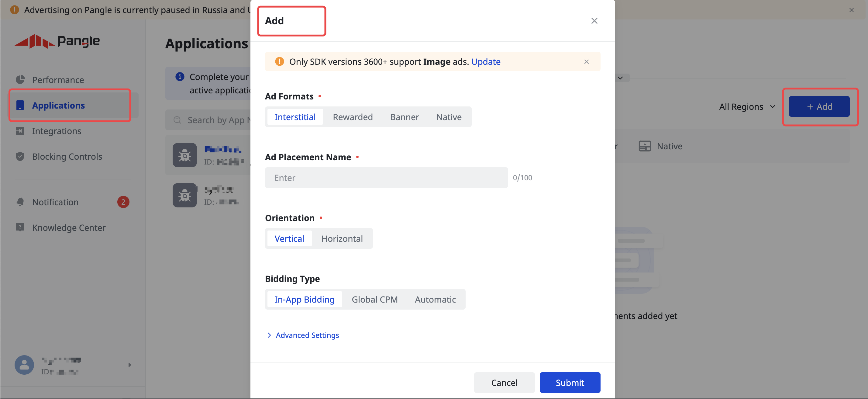Switch to the Banner ad format tab

click(404, 117)
